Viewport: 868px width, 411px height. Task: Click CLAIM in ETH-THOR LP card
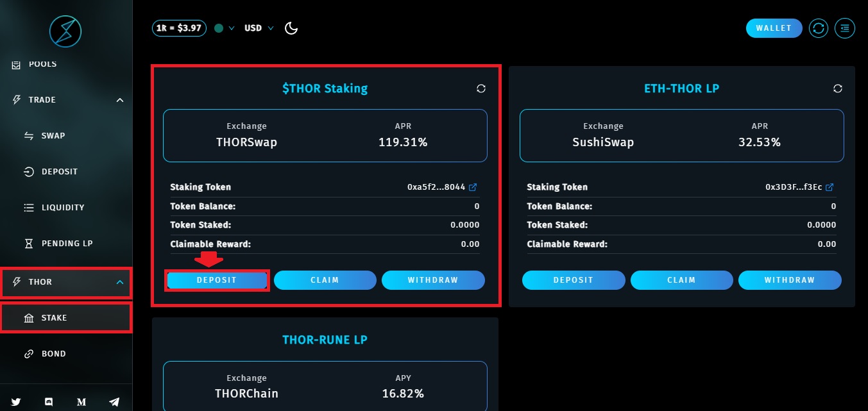pos(681,280)
